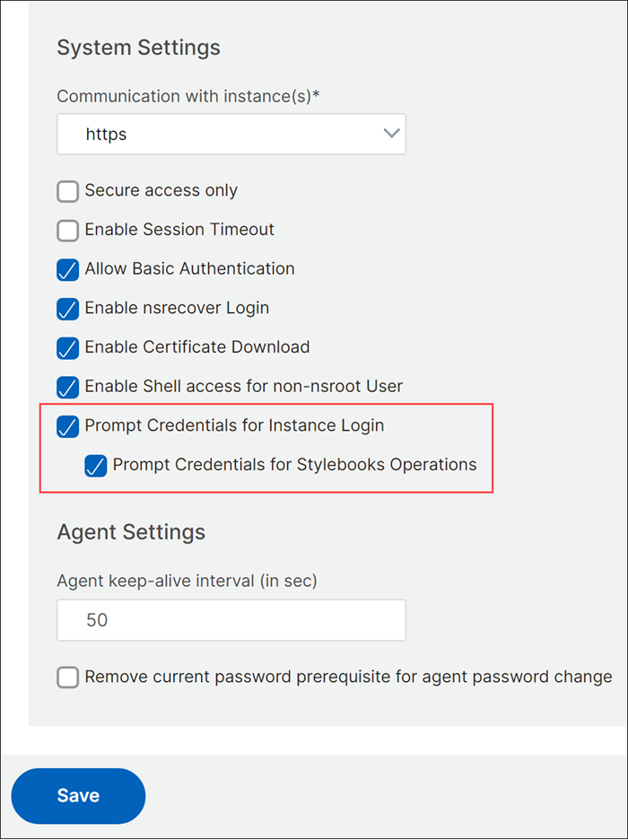Click the 'Prompt Credentials for Stylebooks Operations' label
Image resolution: width=628 pixels, height=840 pixels.
[x=294, y=465]
